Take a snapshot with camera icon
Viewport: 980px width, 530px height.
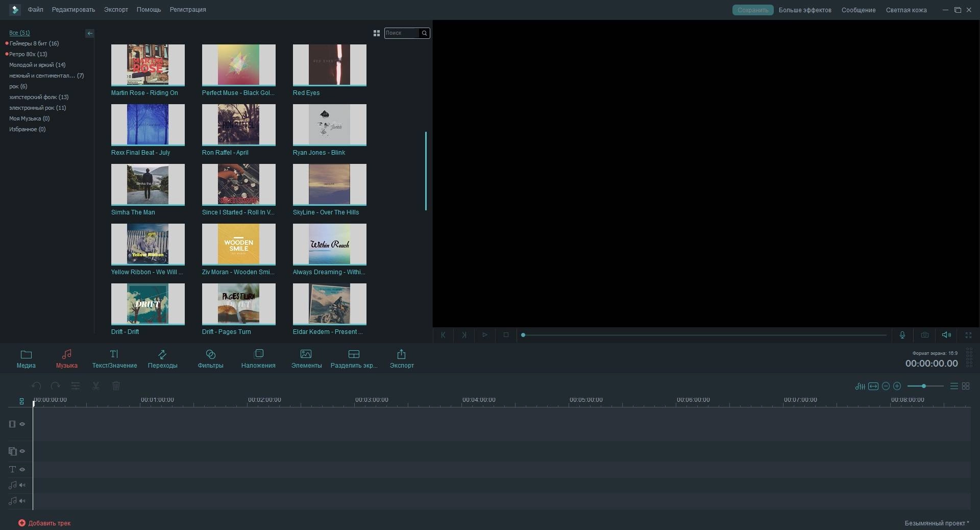click(925, 335)
